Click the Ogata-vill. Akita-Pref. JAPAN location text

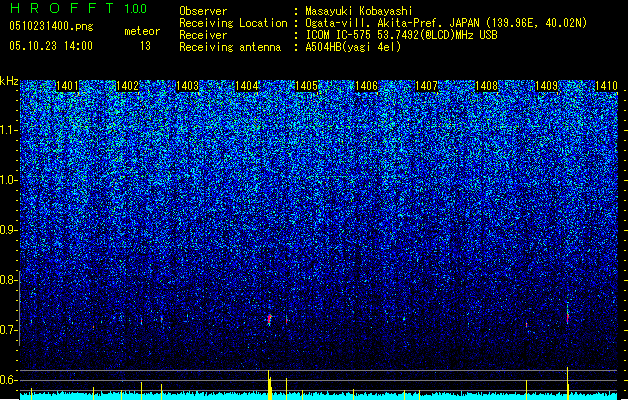[446, 23]
